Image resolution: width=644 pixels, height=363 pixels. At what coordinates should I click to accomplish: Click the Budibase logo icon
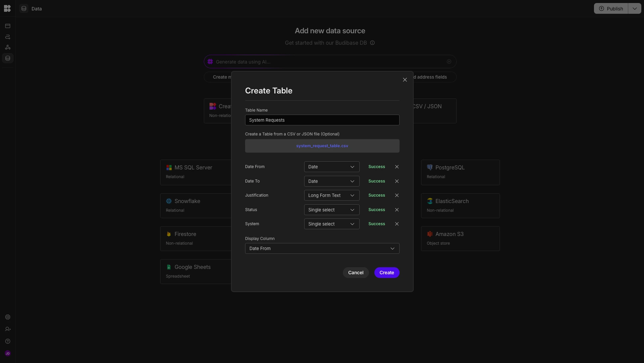pyautogui.click(x=7, y=8)
